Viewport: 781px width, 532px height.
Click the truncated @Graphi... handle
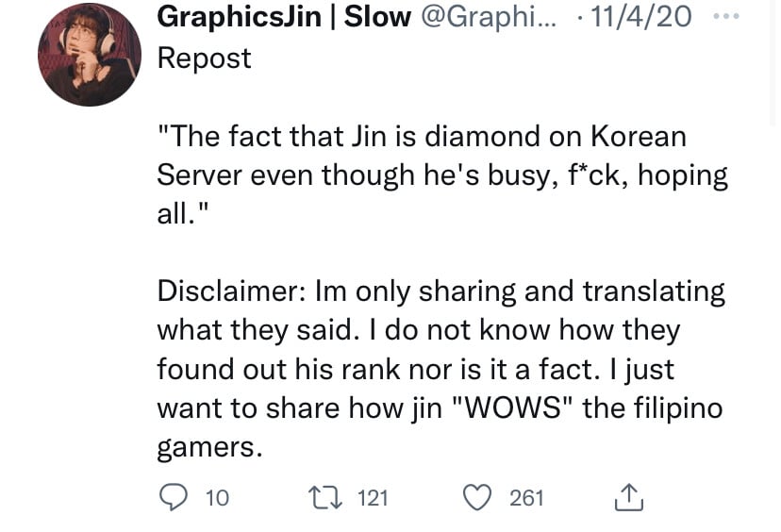(489, 17)
